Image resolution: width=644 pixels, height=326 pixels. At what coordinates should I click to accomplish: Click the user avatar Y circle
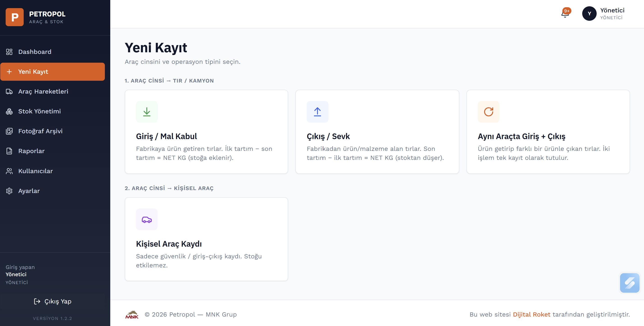(x=589, y=14)
